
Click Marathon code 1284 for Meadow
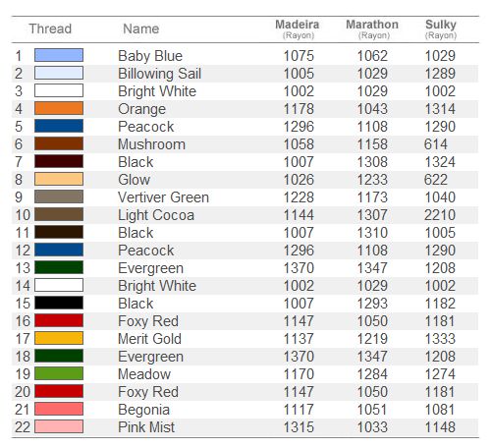[x=372, y=374]
